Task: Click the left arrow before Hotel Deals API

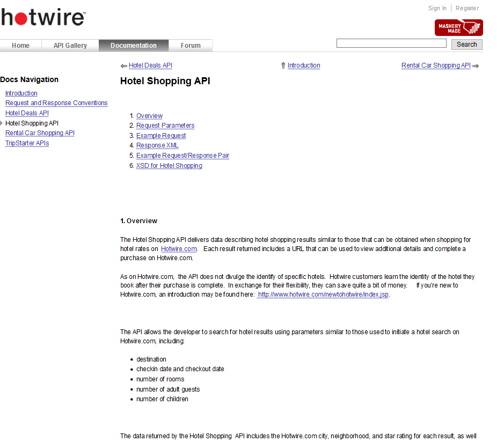Action: click(x=124, y=66)
